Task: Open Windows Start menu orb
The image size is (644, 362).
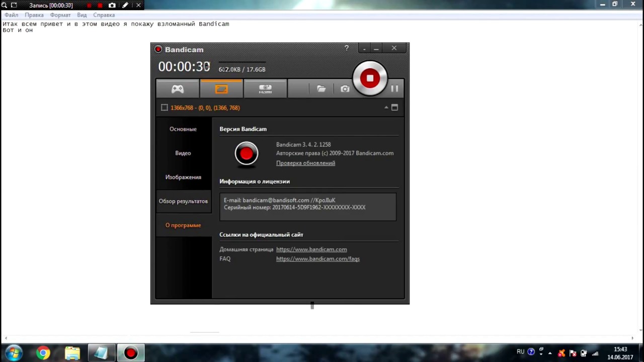Action: (x=14, y=353)
